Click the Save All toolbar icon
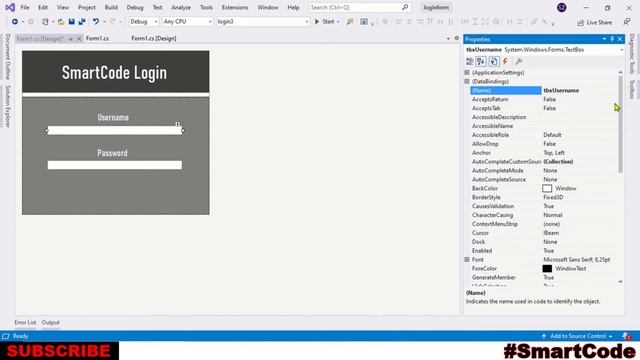The height and width of the screenshot is (360, 640). point(82,22)
